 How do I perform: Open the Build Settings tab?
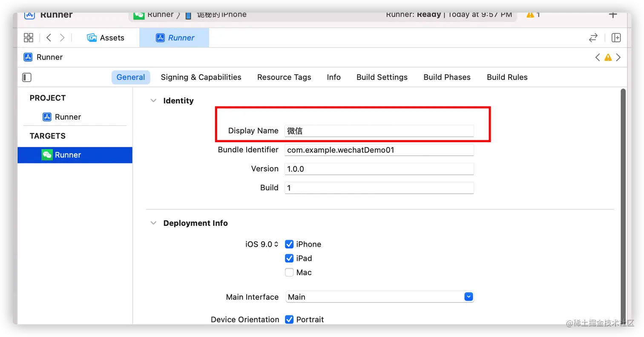pyautogui.click(x=382, y=77)
